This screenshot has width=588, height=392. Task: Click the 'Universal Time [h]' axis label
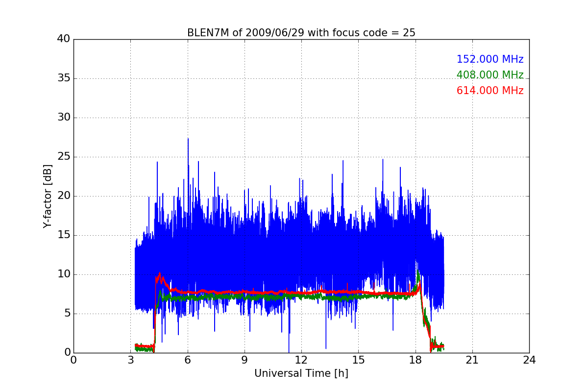coord(301,373)
